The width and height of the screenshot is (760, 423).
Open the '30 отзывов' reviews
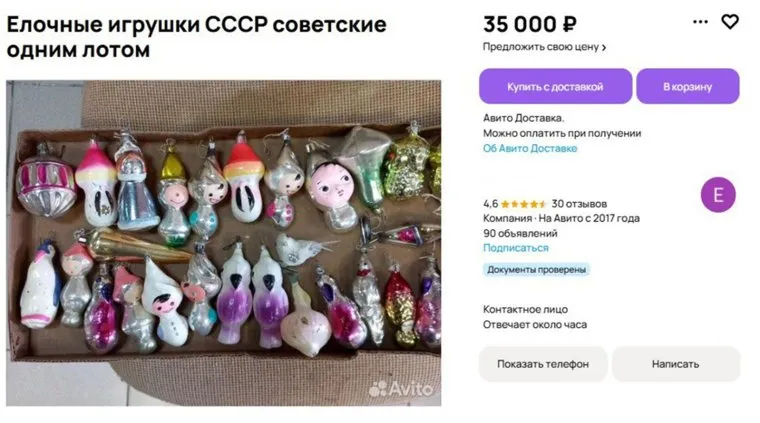pyautogui.click(x=579, y=204)
